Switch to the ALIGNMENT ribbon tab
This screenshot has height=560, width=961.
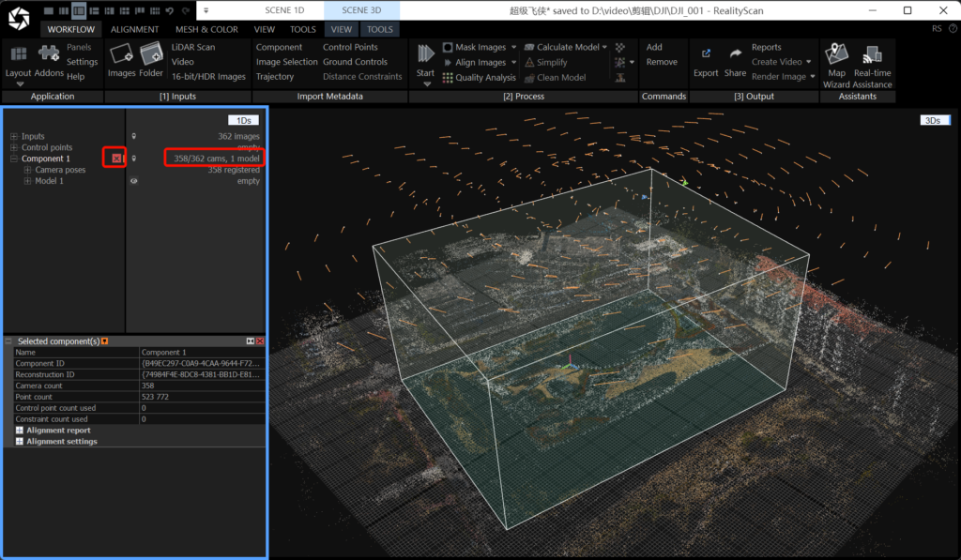point(134,29)
